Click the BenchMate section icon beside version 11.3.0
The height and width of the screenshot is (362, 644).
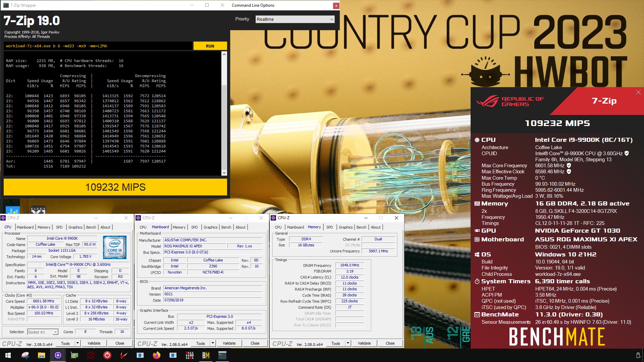coord(477,315)
